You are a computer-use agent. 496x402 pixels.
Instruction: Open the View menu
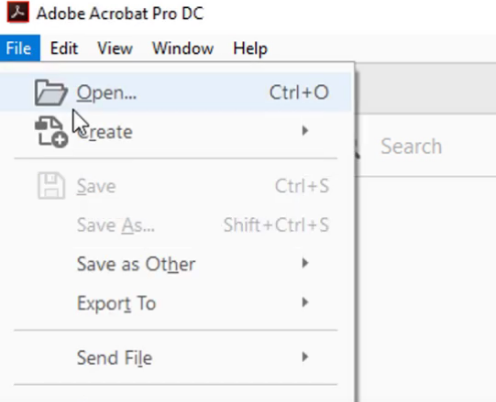click(115, 48)
